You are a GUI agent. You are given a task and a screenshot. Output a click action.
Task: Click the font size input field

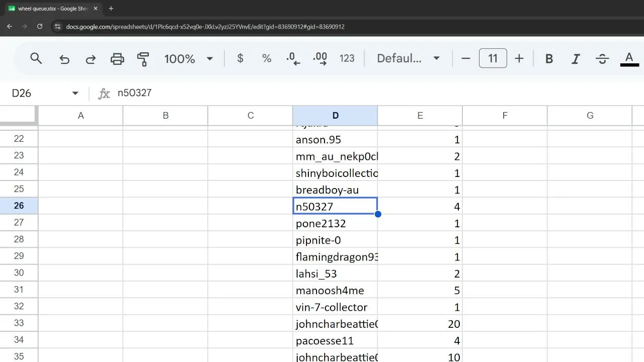click(x=493, y=58)
